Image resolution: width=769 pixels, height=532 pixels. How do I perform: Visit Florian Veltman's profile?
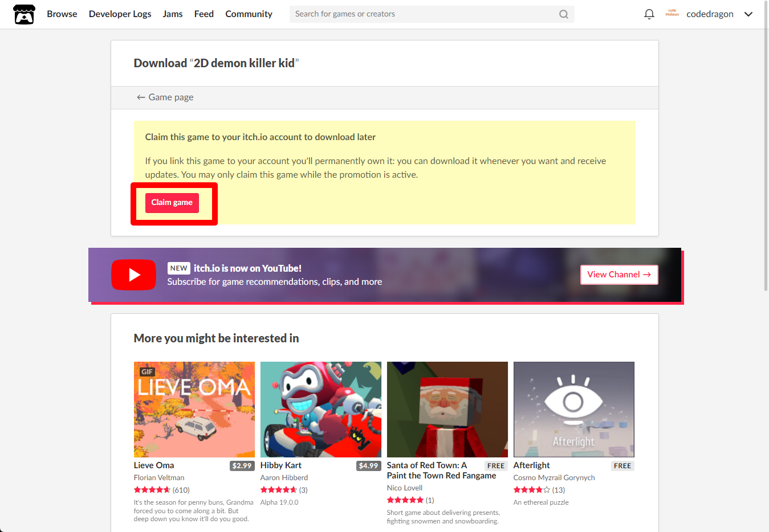[159, 478]
